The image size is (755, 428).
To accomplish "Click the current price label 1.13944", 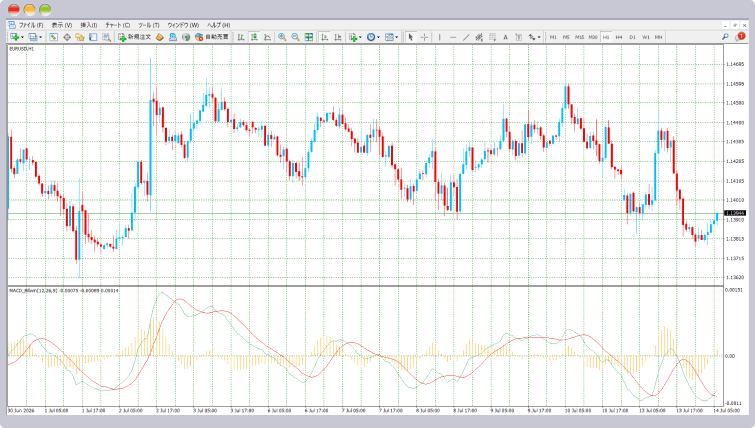I will (735, 213).
